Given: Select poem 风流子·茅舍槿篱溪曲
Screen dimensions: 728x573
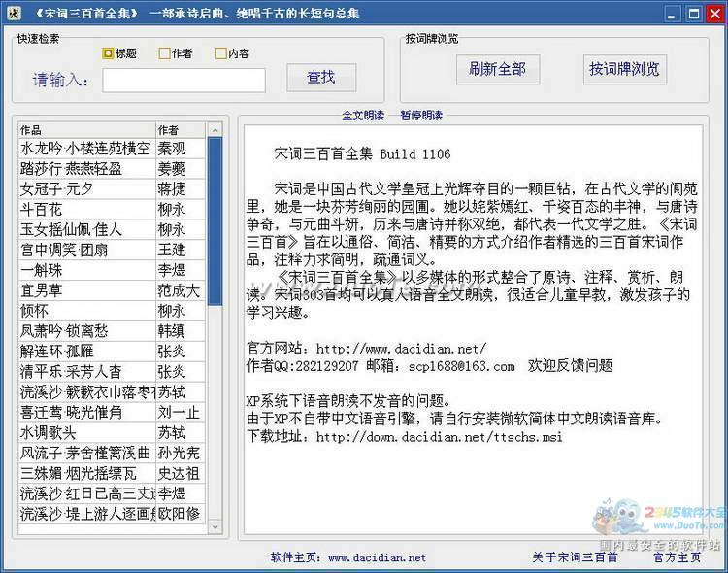Looking at the screenshot, I should (86, 453).
